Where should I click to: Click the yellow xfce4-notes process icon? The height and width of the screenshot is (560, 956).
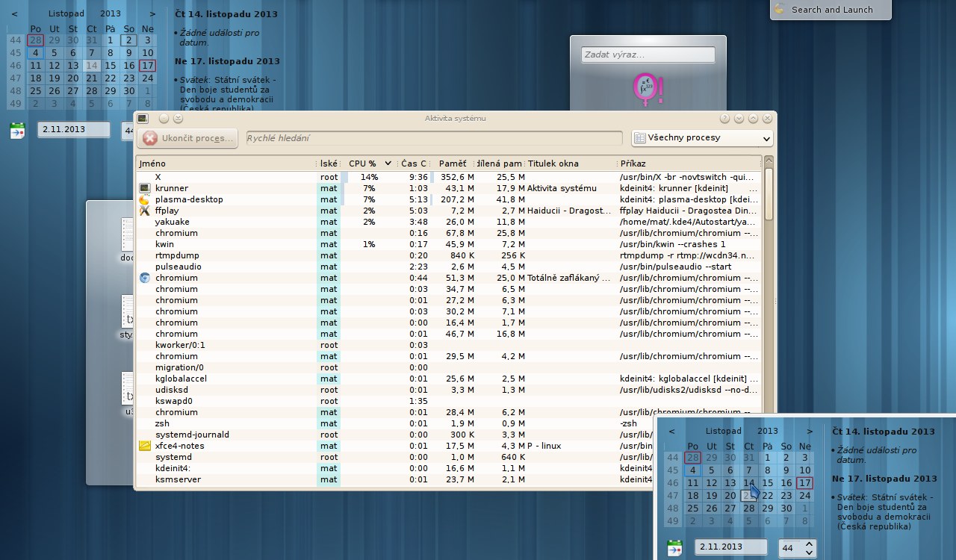(145, 446)
